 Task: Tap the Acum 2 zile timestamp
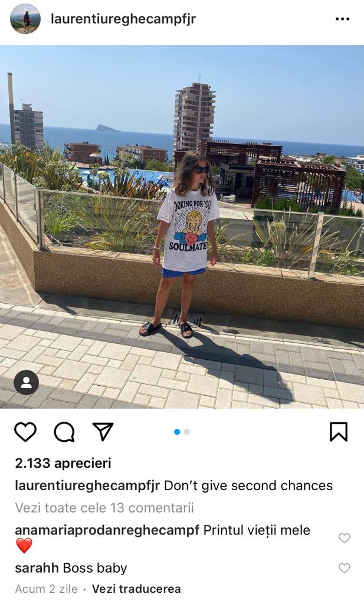(46, 589)
